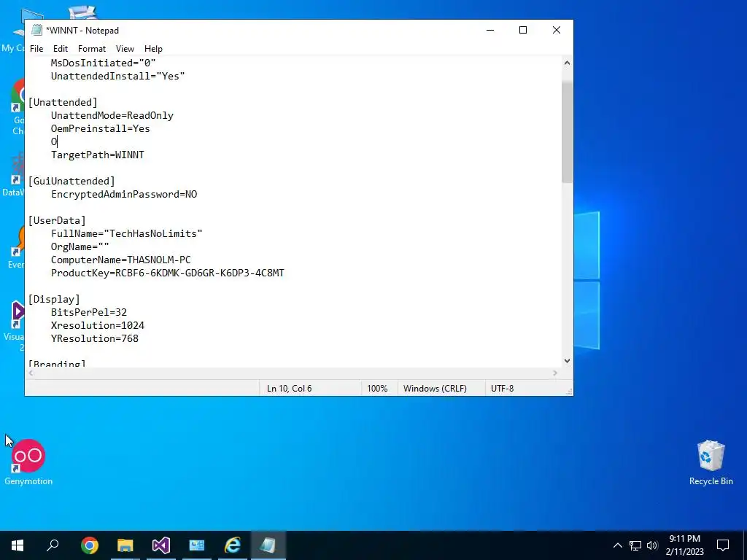Open the volume tray icon
This screenshot has width=747, height=560.
tap(652, 545)
